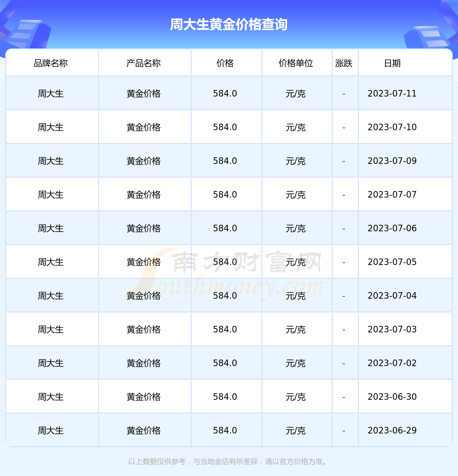
Task: Click 黄金价格 in 2023-07-07 row
Action: click(x=144, y=195)
